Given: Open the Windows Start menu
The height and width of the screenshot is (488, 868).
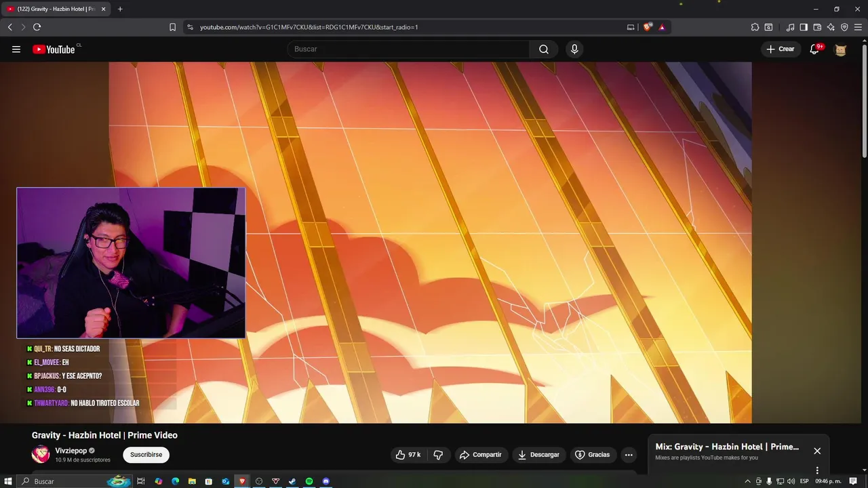Looking at the screenshot, I should pyautogui.click(x=8, y=481).
